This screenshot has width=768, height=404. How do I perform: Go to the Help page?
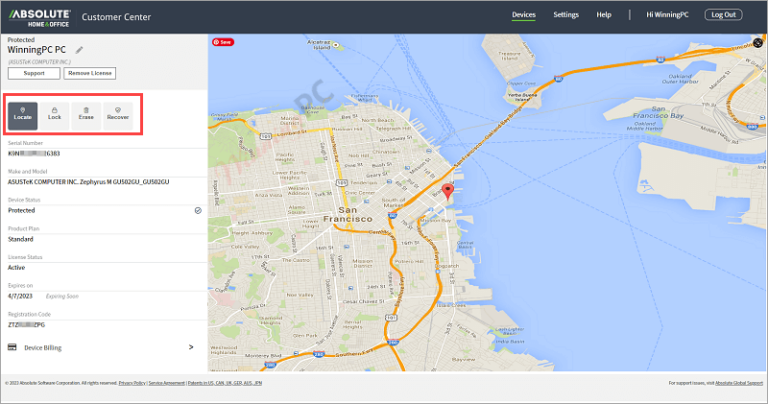point(604,15)
